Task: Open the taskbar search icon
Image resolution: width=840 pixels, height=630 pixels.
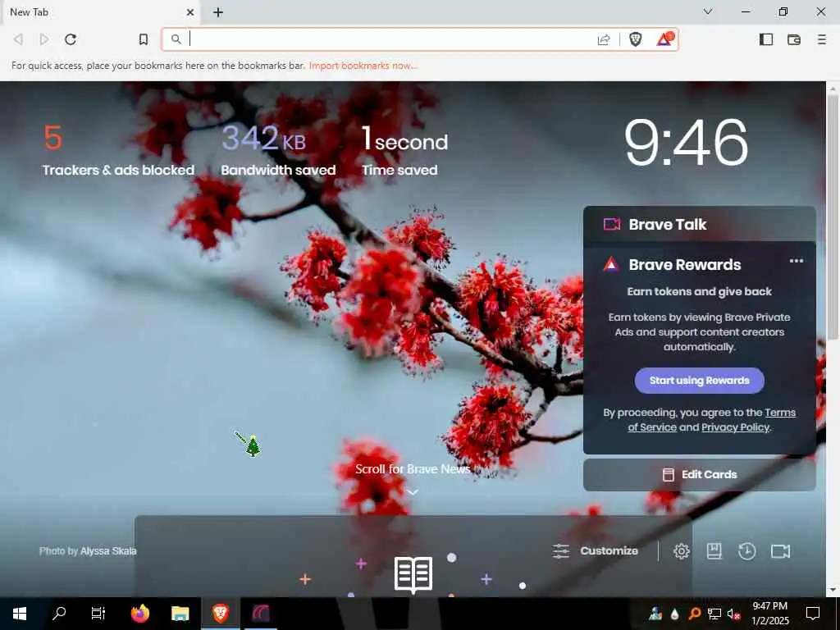Action: [x=59, y=614]
